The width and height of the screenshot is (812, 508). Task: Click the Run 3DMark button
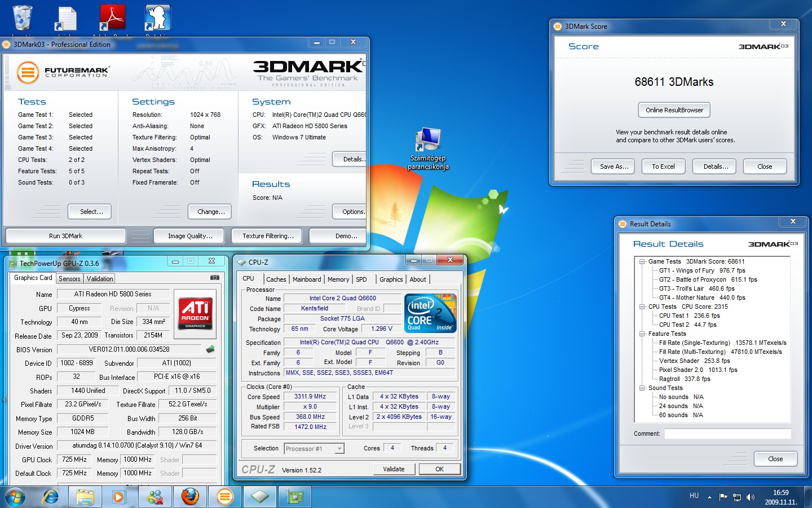tap(65, 236)
